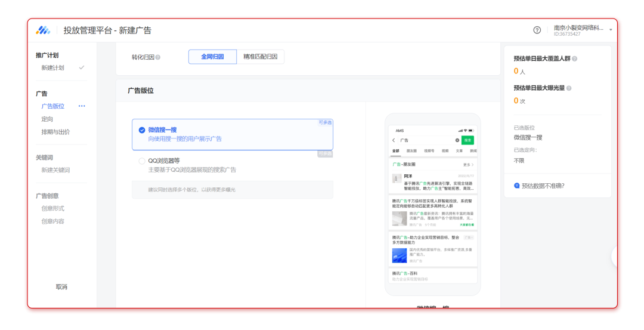Uncheck the 微信搜一搜 placement option
This screenshot has width=644, height=330.
point(142,130)
